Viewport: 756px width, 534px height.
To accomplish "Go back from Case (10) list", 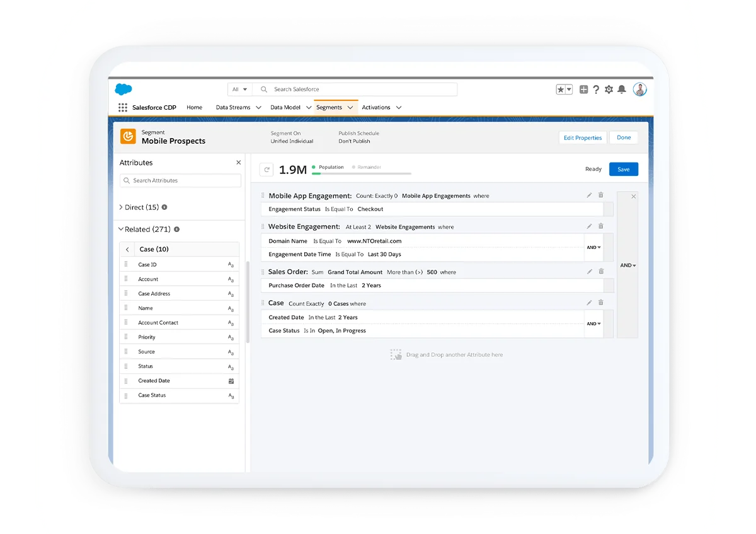I will 127,250.
